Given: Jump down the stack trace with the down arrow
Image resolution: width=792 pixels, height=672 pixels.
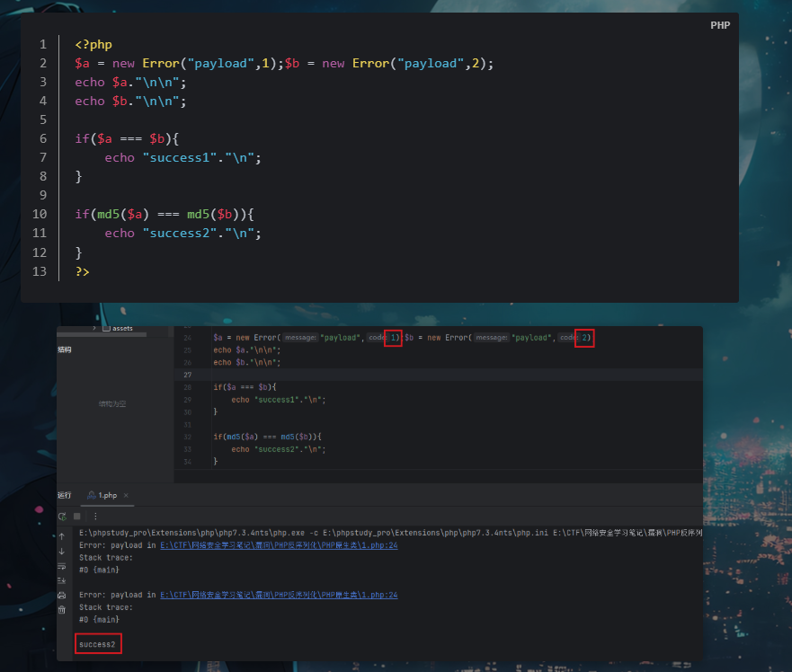Looking at the screenshot, I should click(62, 551).
